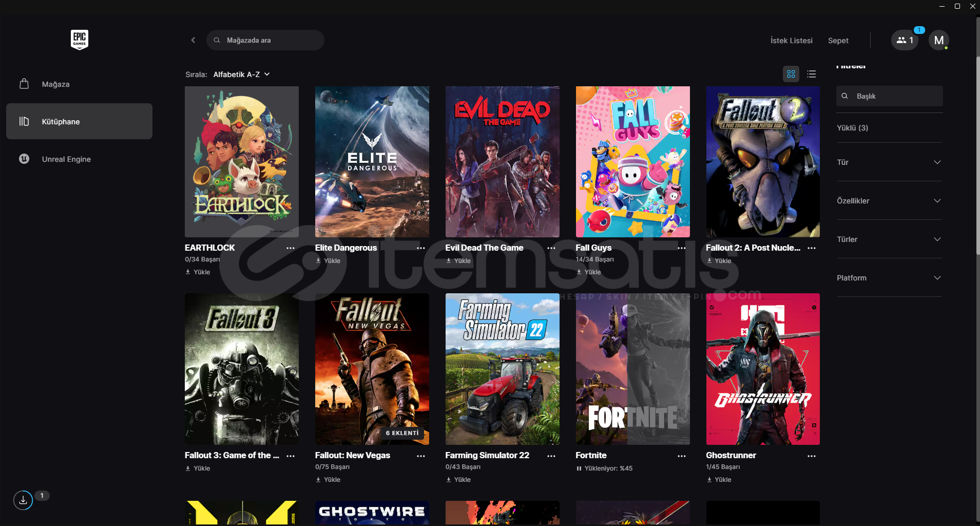The width and height of the screenshot is (980, 526).
Task: Click Yükle under Ghostrunner
Action: click(x=719, y=480)
